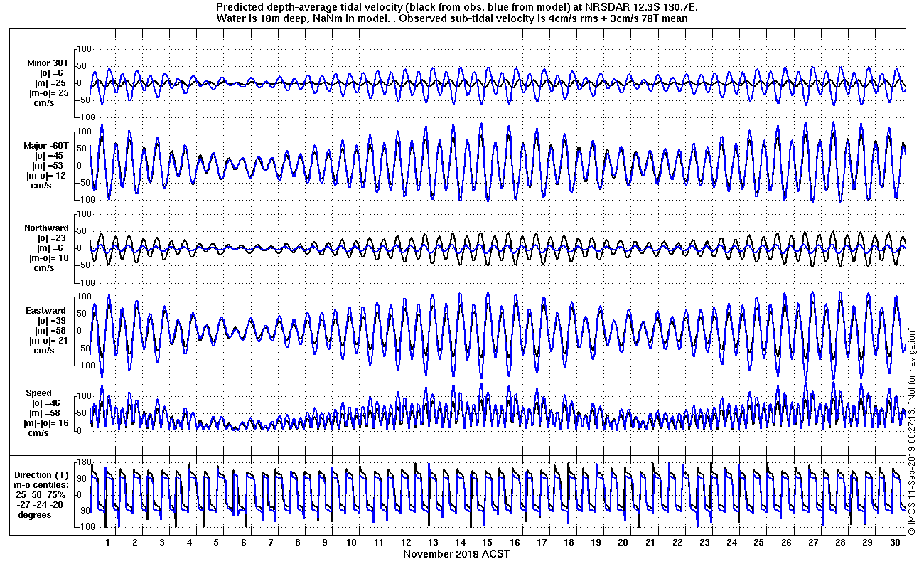Click the x-axis title "November 2019 ACST"
The width and height of the screenshot is (924, 569).
(456, 554)
